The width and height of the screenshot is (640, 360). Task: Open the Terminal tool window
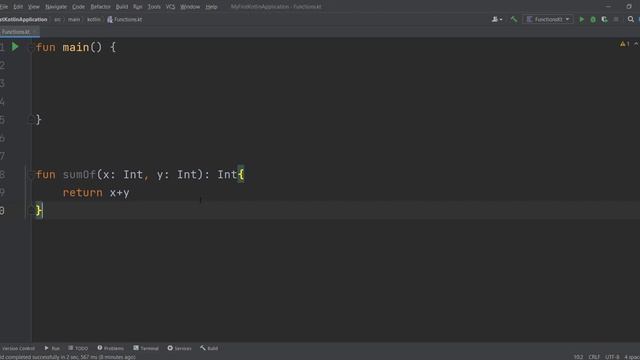[x=146, y=348]
